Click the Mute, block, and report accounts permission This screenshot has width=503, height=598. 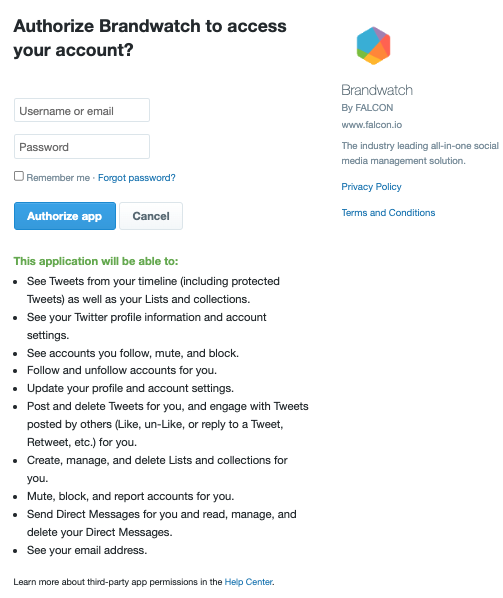coord(130,496)
